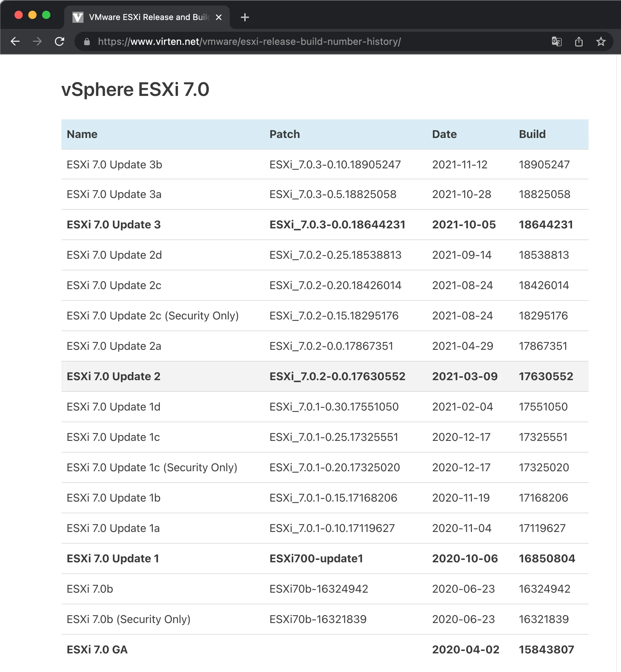Select ESXi 7.0b name cell
Screen dimensions: 621x672
click(90, 589)
